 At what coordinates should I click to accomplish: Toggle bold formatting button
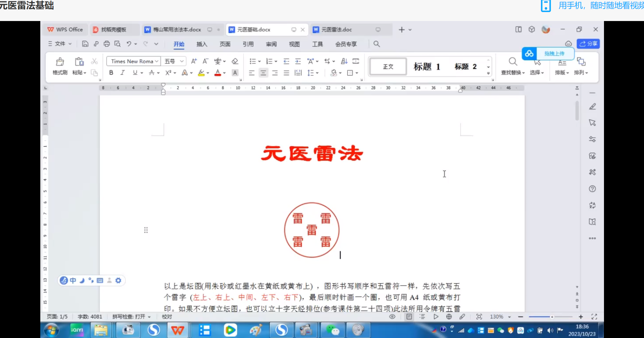click(111, 73)
